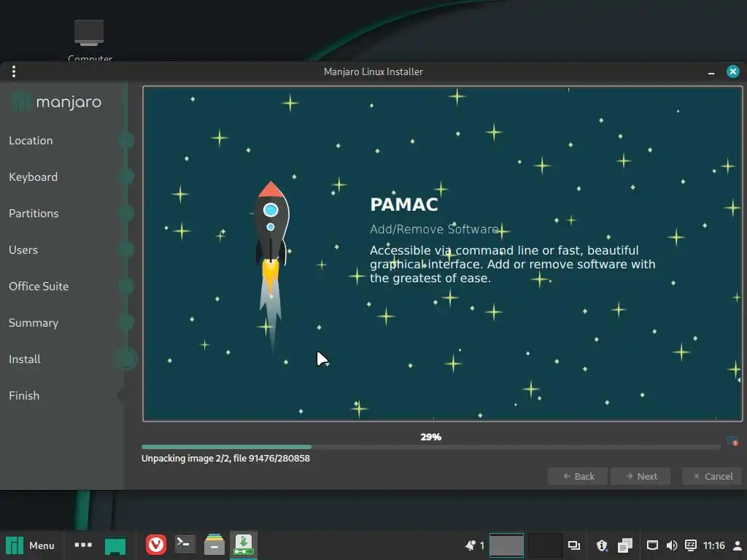Focus the installer icon in taskbar
This screenshot has height=560, width=747.
(244, 545)
